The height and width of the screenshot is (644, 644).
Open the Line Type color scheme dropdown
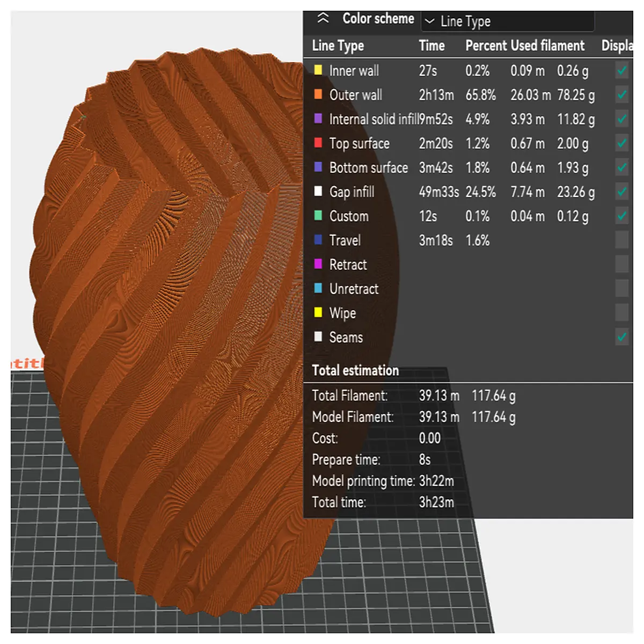point(508,21)
